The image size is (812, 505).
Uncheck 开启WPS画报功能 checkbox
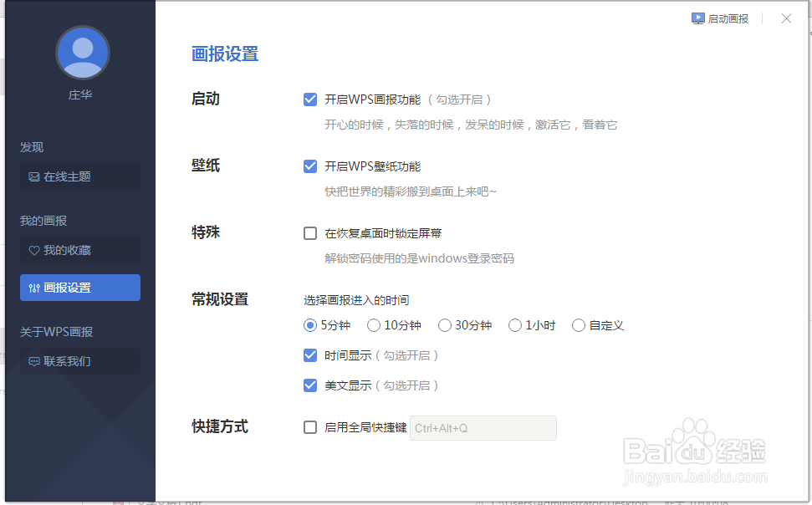click(310, 99)
